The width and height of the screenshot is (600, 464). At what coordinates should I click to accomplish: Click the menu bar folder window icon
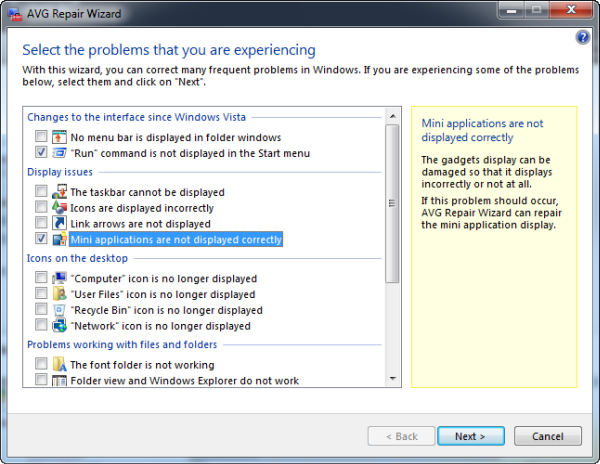click(x=59, y=137)
